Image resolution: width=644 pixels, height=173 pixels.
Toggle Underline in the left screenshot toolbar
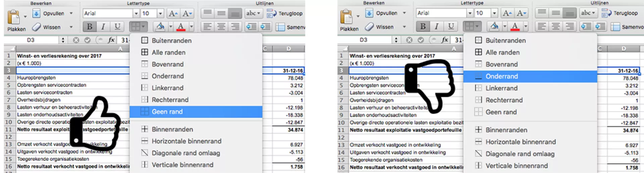tap(117, 27)
